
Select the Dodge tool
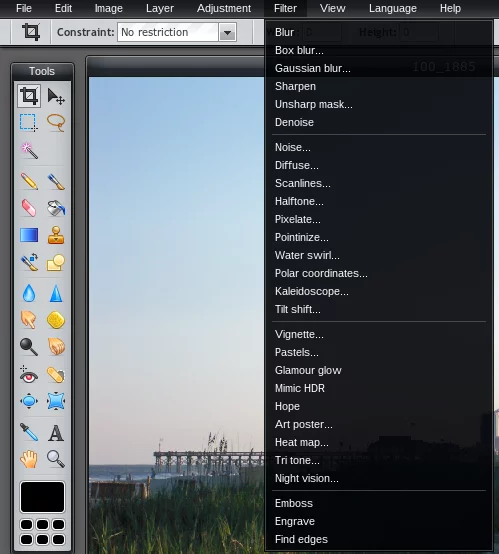[29, 346]
